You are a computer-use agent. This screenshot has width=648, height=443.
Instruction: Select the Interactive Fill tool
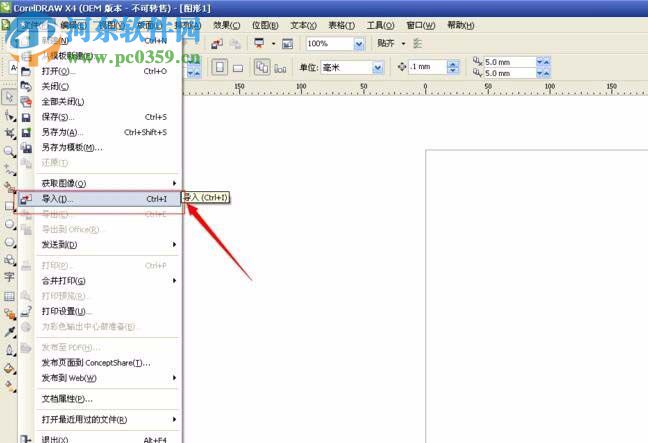coord(9,386)
